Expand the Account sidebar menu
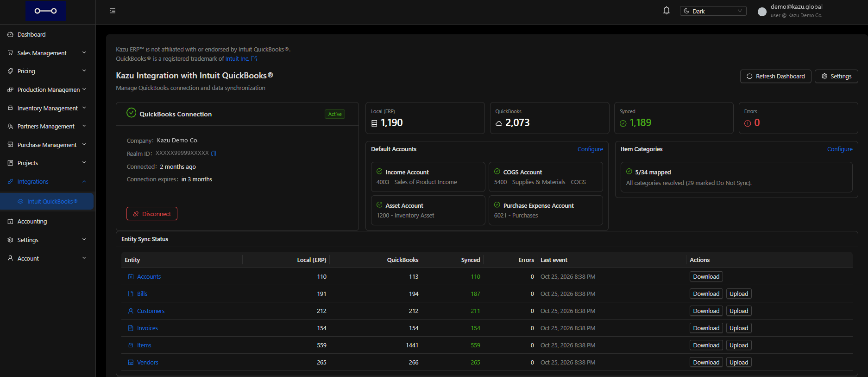 tap(47, 258)
